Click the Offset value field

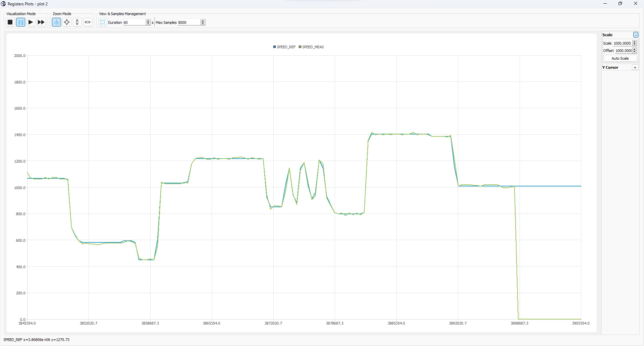[x=623, y=51]
